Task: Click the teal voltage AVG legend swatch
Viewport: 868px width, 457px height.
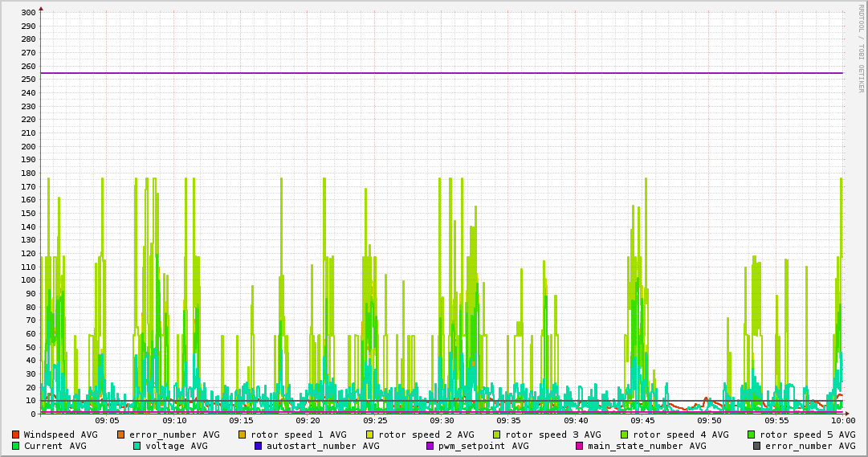Action: 137,446
